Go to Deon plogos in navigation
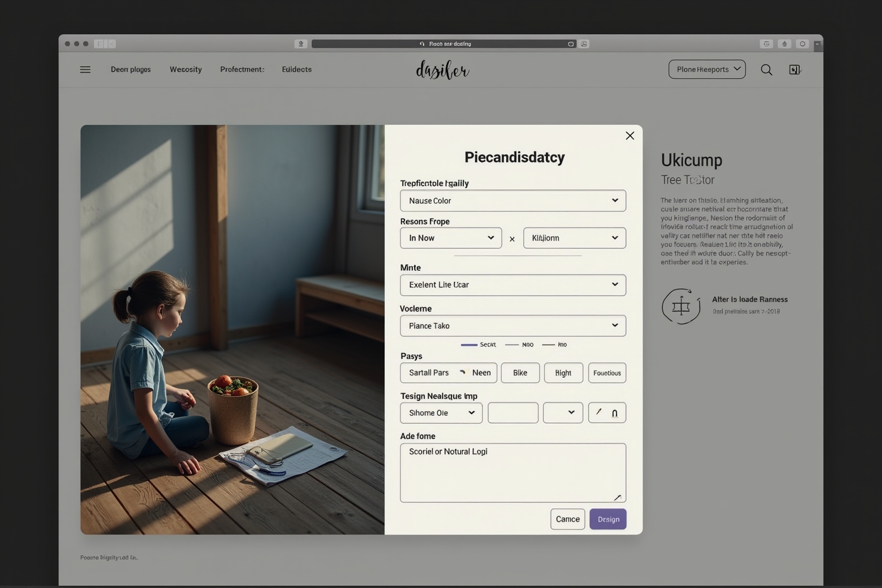Image resolution: width=882 pixels, height=588 pixels. (130, 69)
